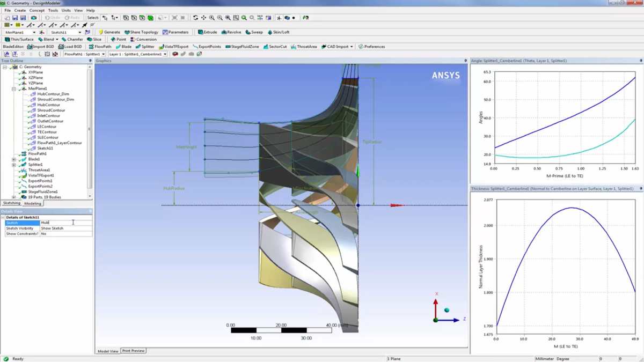The height and width of the screenshot is (362, 644).
Task: Click the Save project icon
Action: click(15, 18)
